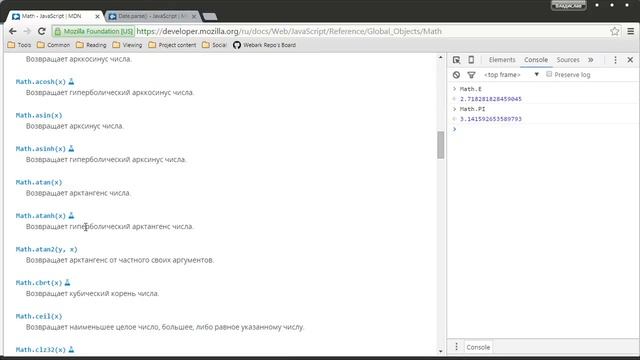This screenshot has height=360, width=640.
Task: Open the Math.asinh(x) link
Action: click(x=40, y=149)
